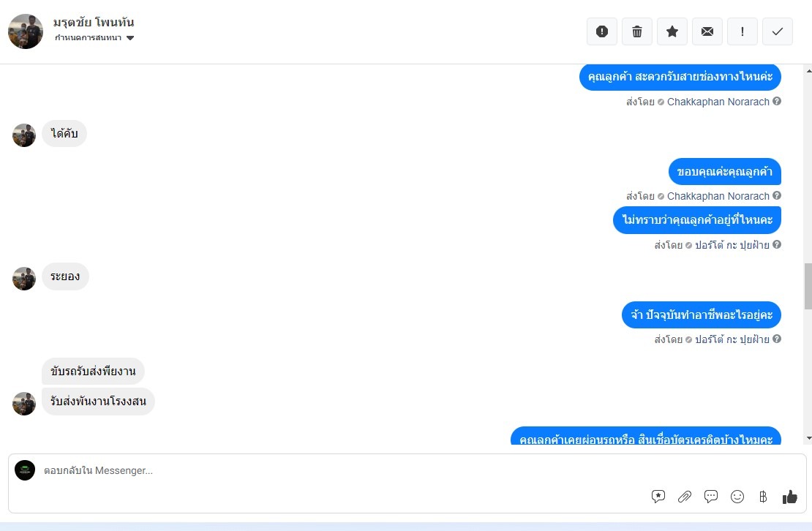This screenshot has width=812, height=531.
Task: Delete conversation with trash icon
Action: tap(637, 31)
